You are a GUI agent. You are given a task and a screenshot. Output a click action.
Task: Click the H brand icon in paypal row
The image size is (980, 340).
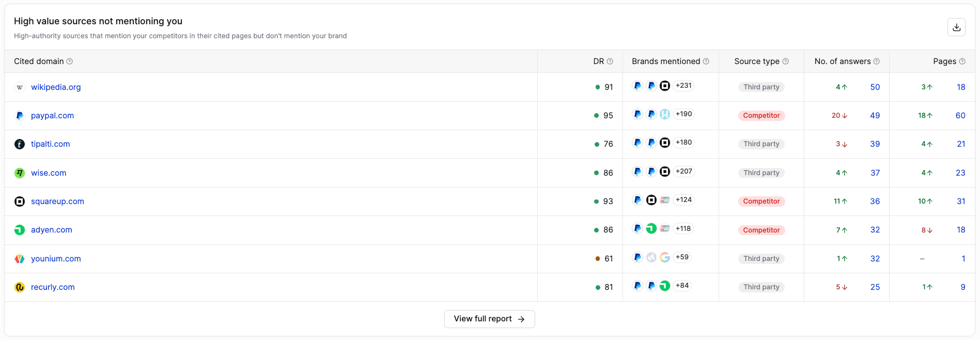(665, 114)
